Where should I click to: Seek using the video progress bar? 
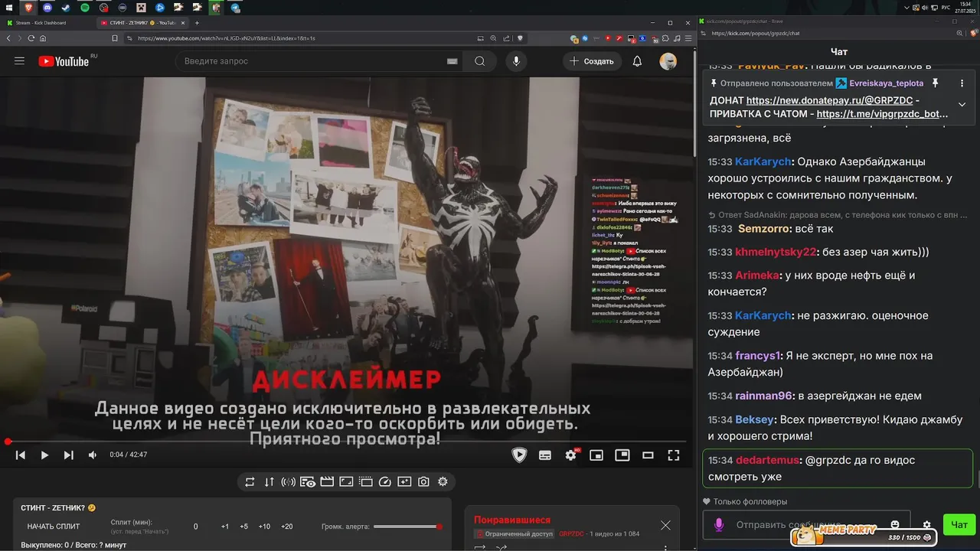[x=346, y=442]
